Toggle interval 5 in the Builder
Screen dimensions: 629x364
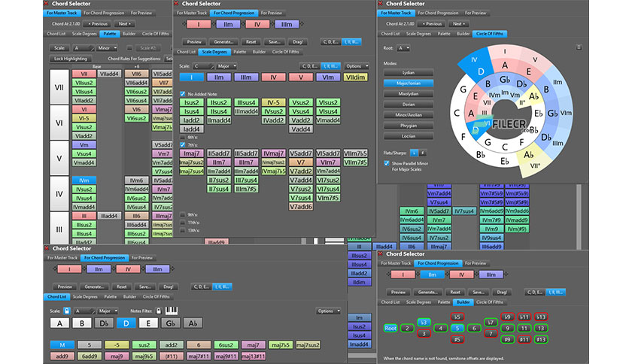point(457,328)
